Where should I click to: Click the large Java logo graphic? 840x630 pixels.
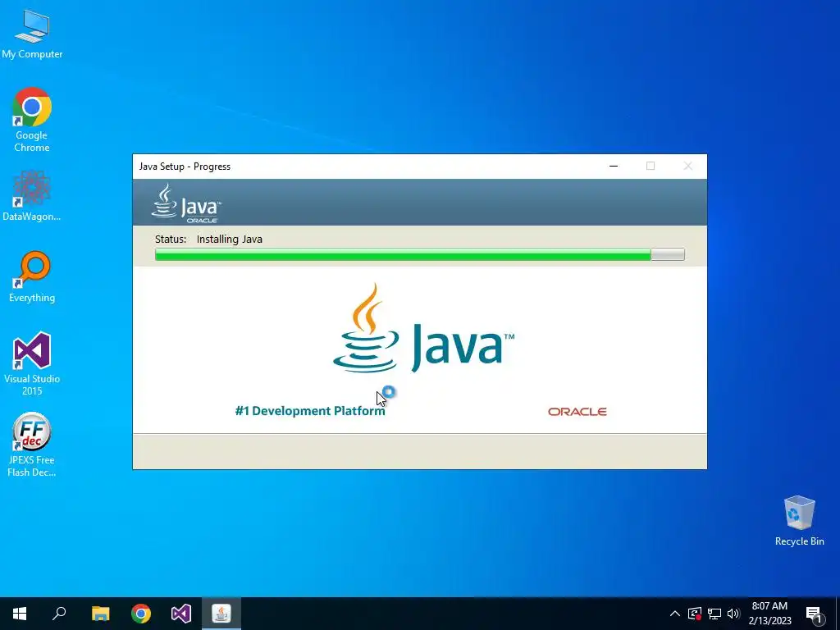[423, 328]
